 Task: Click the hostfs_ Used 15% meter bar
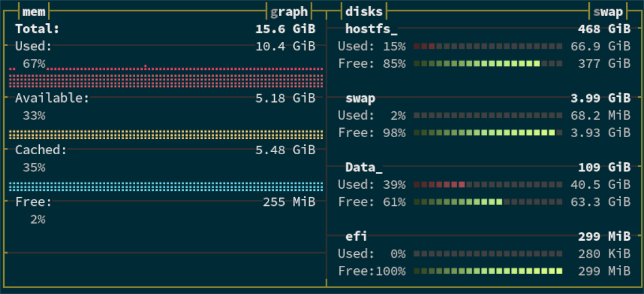488,47
